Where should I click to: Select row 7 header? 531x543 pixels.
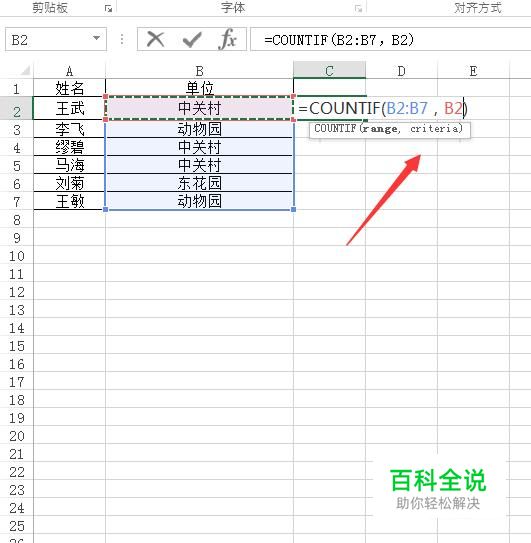coord(17,202)
